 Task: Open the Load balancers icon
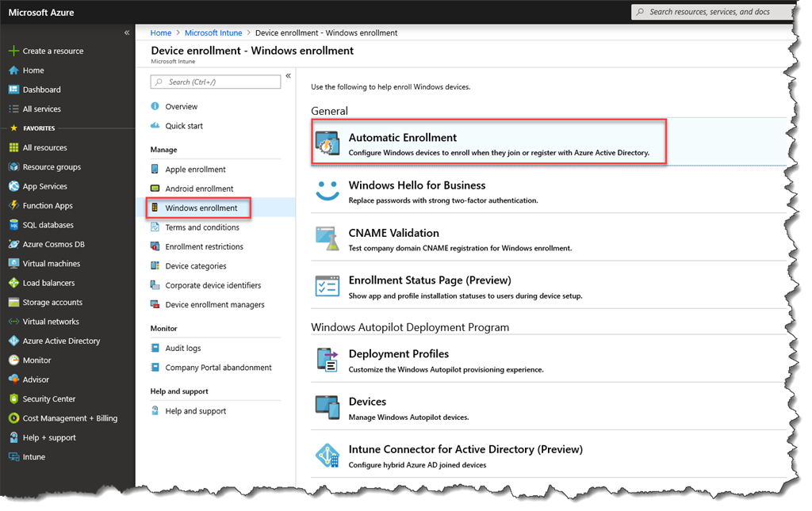click(x=14, y=283)
